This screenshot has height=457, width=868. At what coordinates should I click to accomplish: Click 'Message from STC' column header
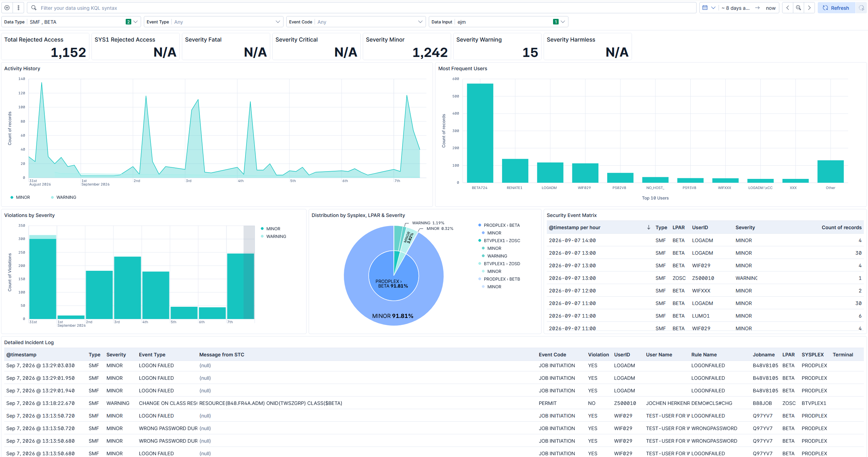pos(222,355)
